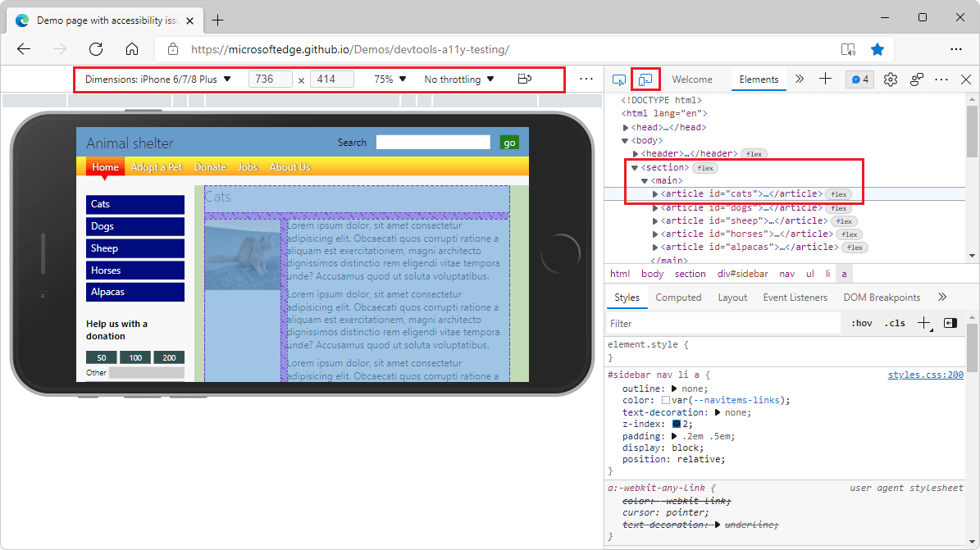
Task: Toggle the .cls class editor button
Action: click(895, 323)
